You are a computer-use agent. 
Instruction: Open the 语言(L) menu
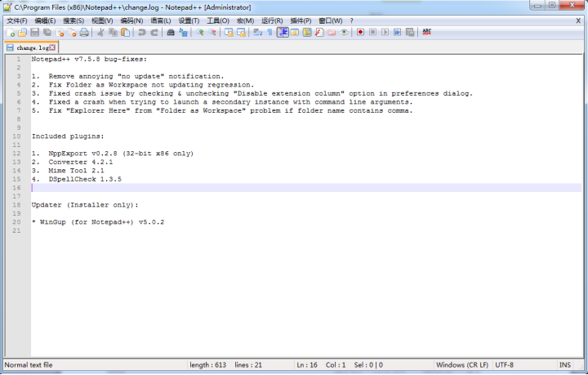pos(161,20)
